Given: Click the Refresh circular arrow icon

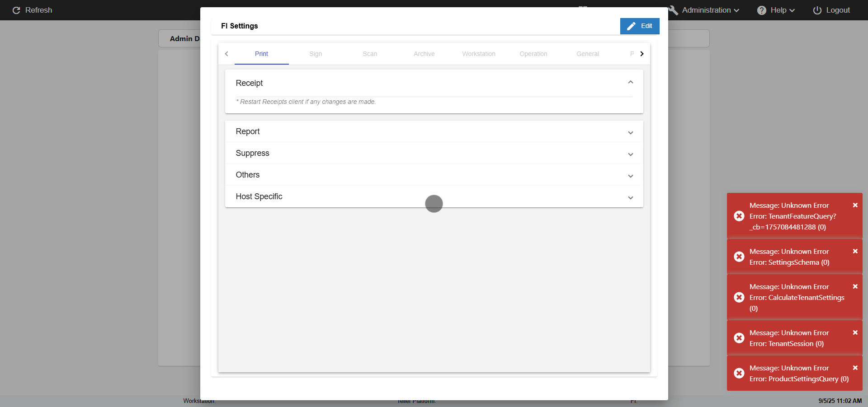Looking at the screenshot, I should (x=16, y=10).
